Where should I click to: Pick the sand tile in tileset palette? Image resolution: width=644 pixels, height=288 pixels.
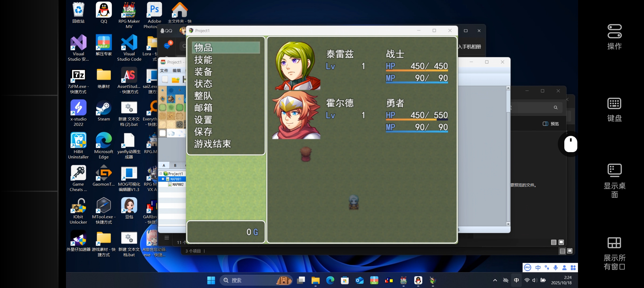click(x=162, y=116)
